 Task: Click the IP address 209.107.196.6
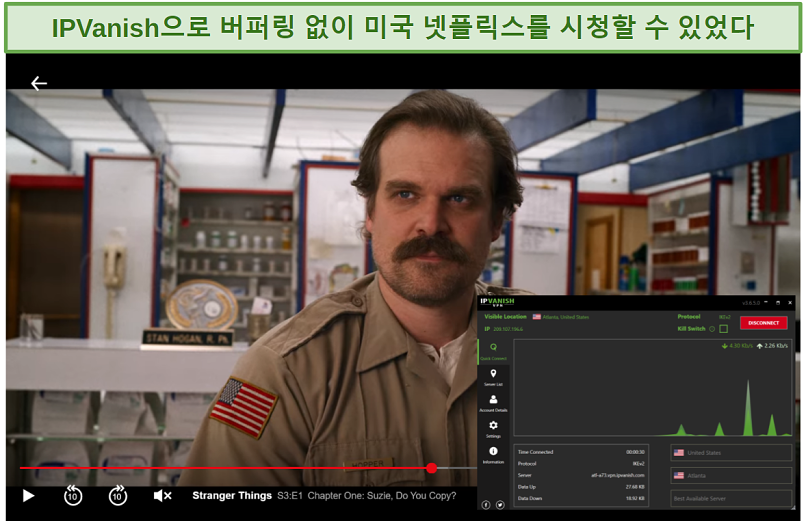(x=508, y=329)
